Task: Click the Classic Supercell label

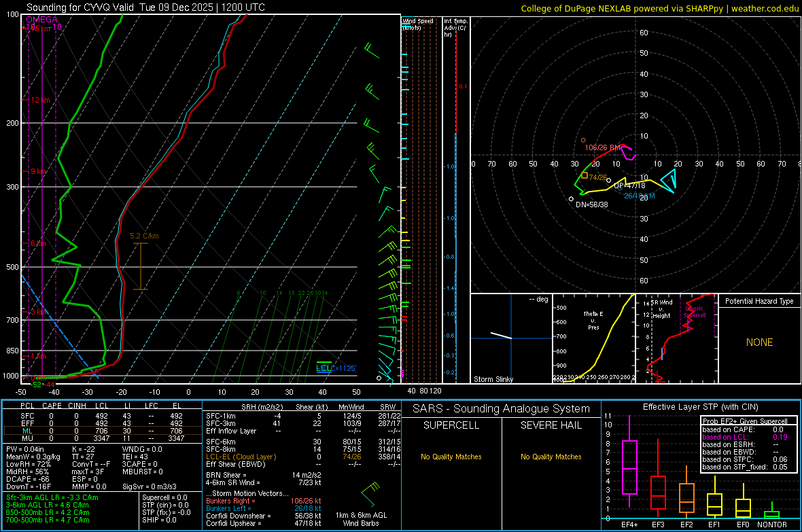Action: 695,312
